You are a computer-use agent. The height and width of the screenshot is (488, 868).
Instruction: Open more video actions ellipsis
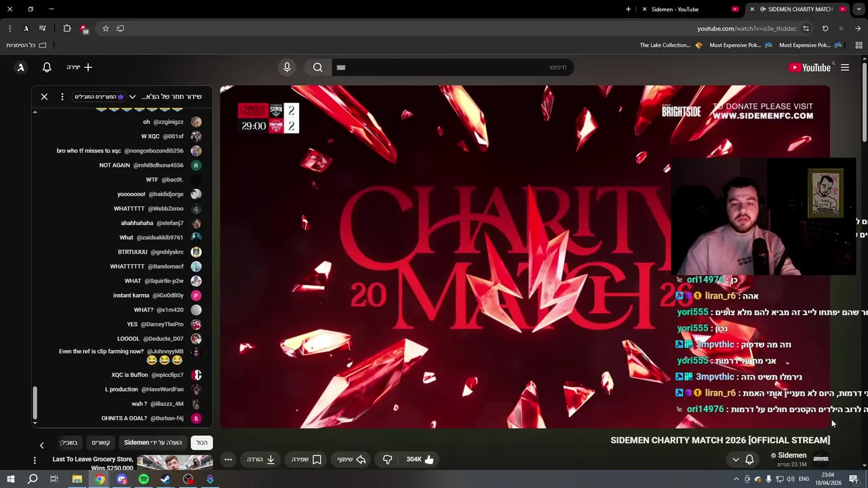(x=228, y=460)
